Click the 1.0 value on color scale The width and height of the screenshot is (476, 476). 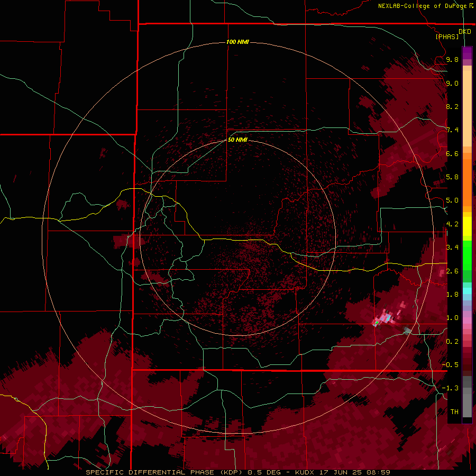pyautogui.click(x=452, y=318)
